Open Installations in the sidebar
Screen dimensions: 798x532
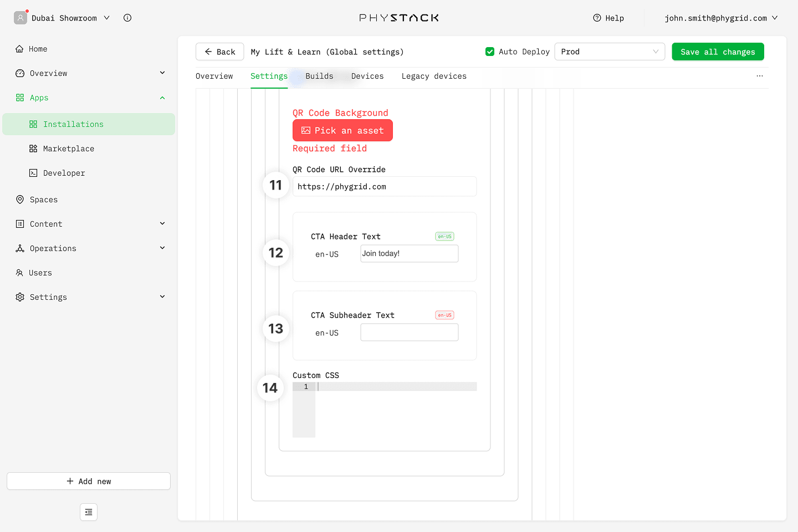click(x=89, y=124)
